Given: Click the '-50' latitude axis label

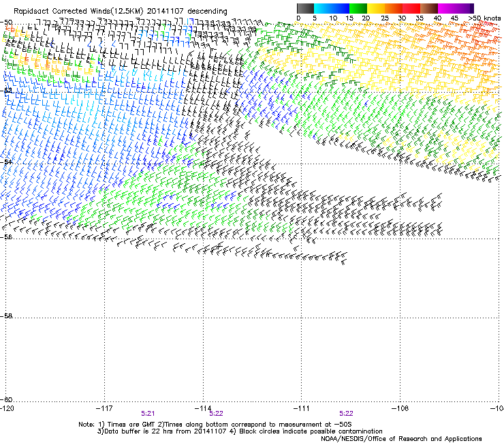Looking at the screenshot, I should tap(6, 22).
